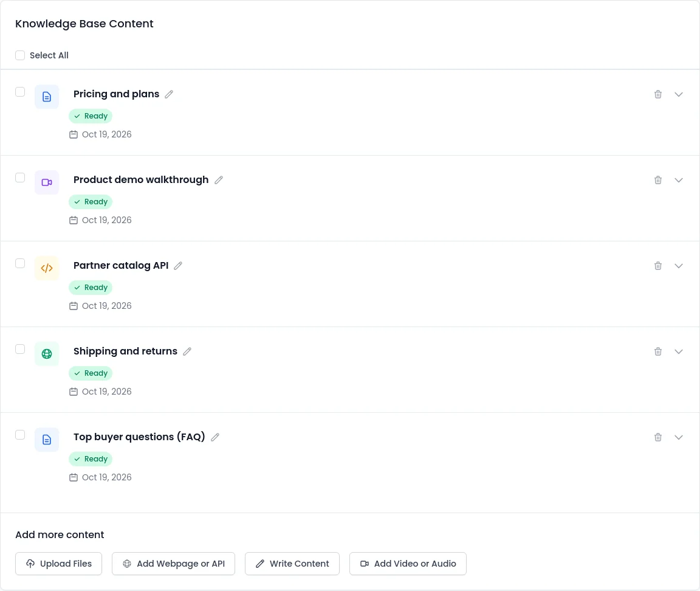Click the code icon for Partner catalog API

click(47, 268)
